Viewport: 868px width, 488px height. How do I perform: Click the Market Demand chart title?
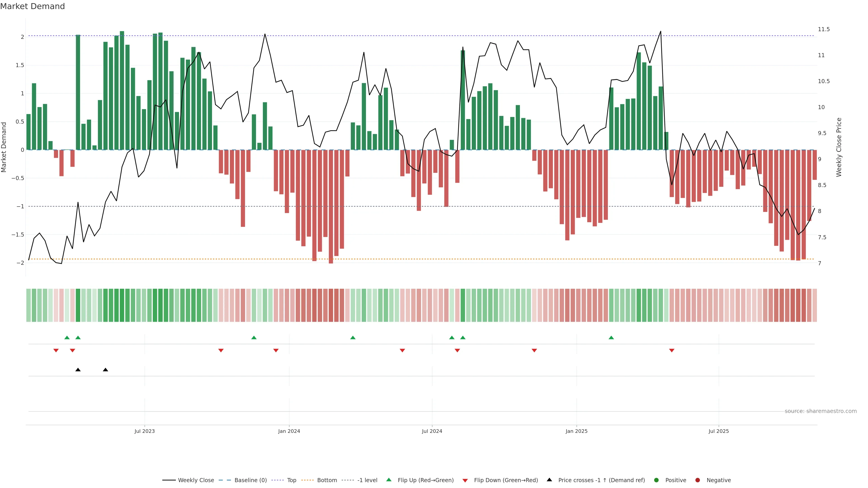[32, 6]
